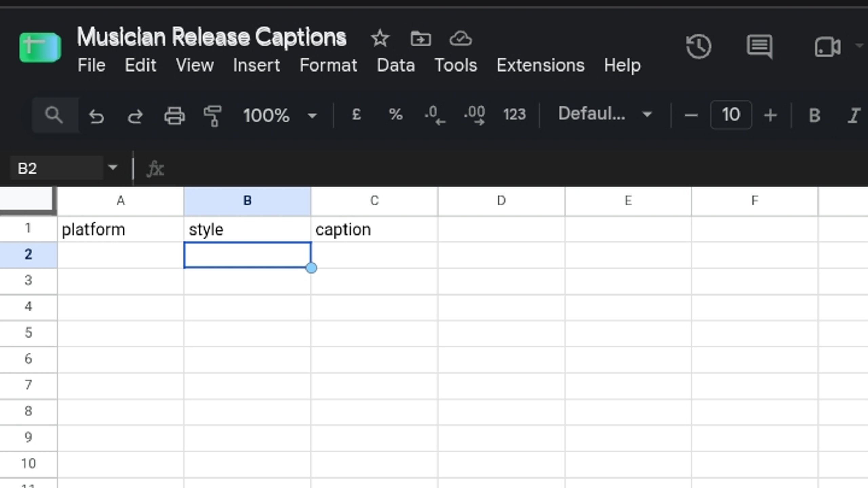Increase decimal places

coord(474,115)
